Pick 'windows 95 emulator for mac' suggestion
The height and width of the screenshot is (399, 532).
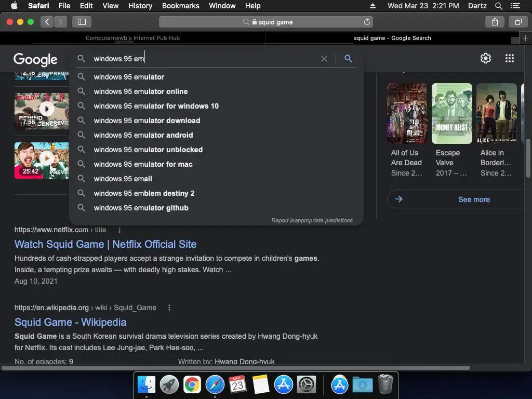217,164
